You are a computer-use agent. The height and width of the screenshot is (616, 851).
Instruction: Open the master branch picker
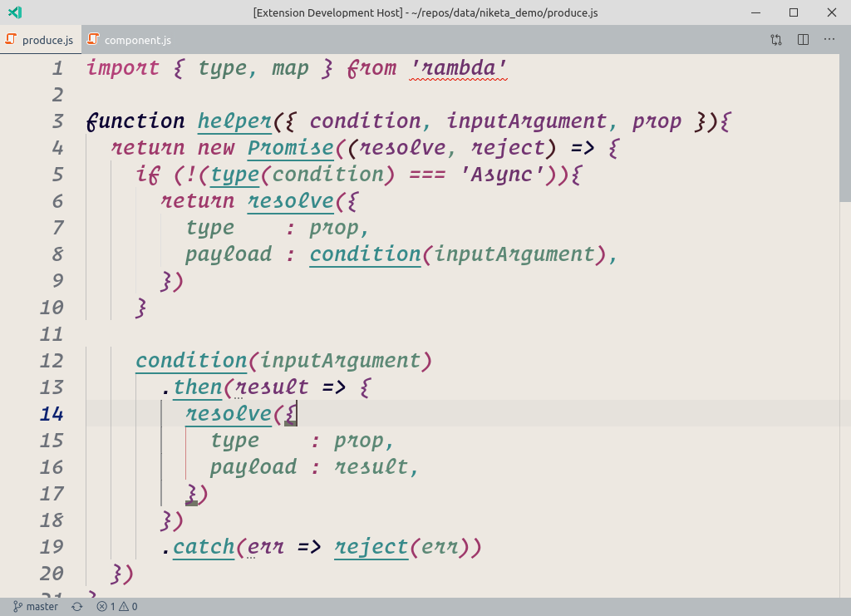pyautogui.click(x=36, y=607)
